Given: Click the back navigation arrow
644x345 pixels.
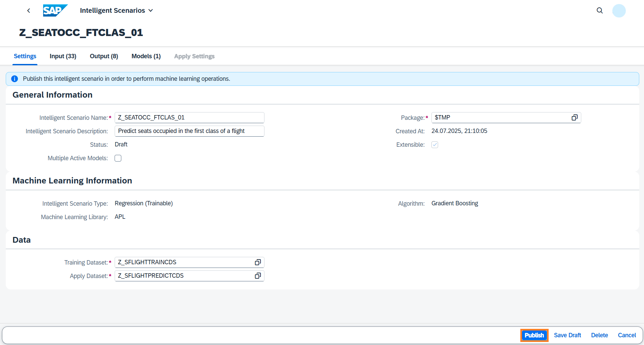Looking at the screenshot, I should click(29, 11).
